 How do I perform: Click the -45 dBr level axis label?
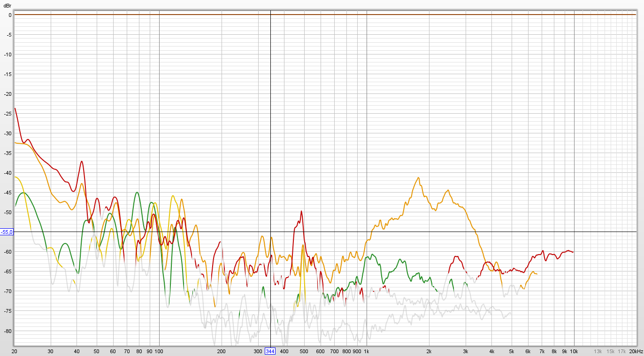coord(7,193)
